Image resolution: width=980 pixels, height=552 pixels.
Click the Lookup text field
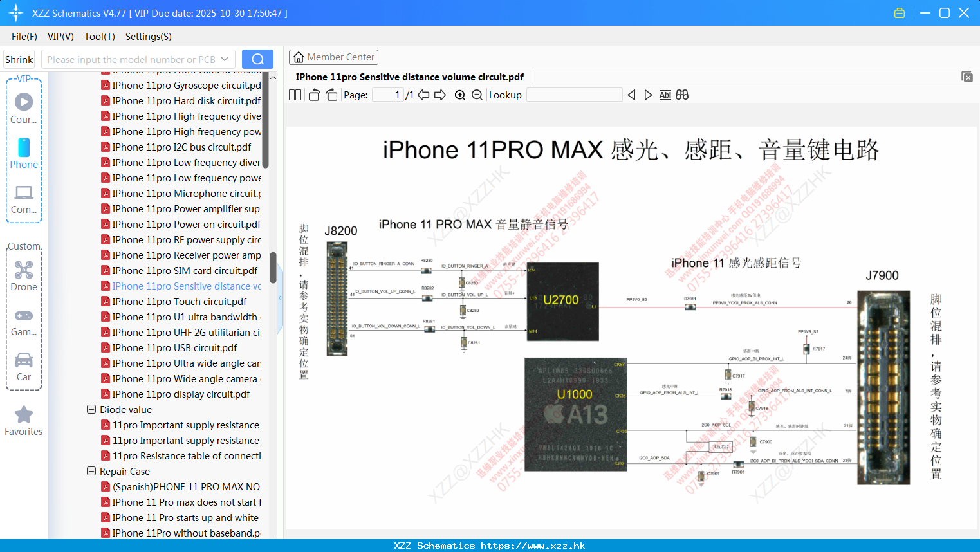point(574,95)
